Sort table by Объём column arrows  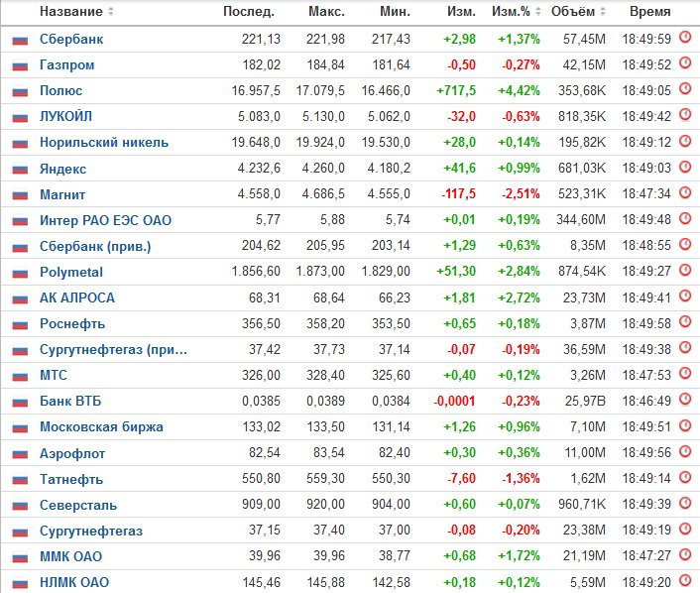(x=603, y=12)
